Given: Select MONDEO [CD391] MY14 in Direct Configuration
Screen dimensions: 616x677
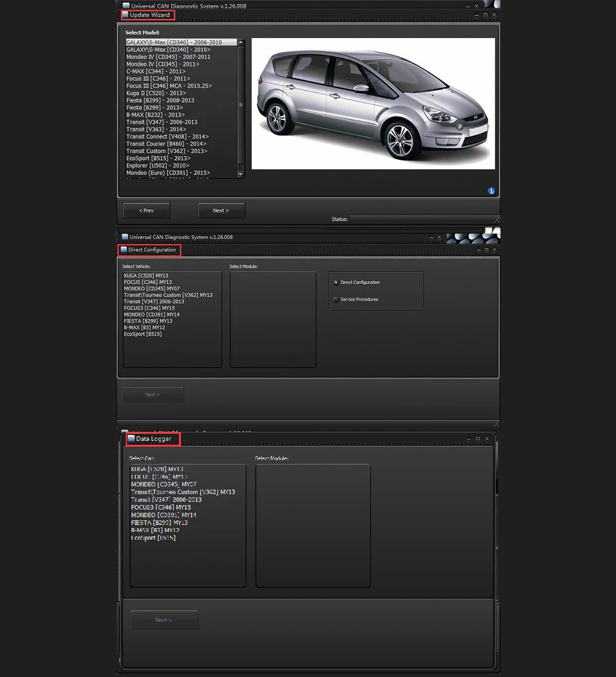Looking at the screenshot, I should click(x=151, y=314).
